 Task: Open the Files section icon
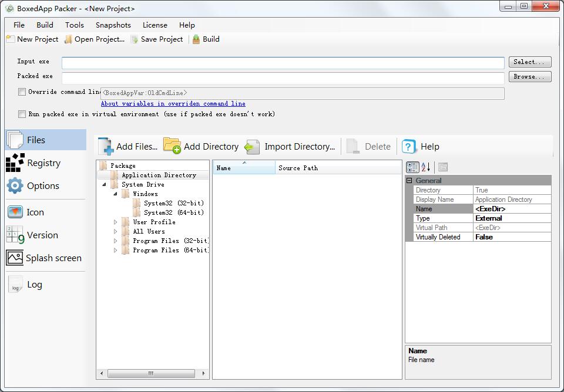[x=15, y=140]
